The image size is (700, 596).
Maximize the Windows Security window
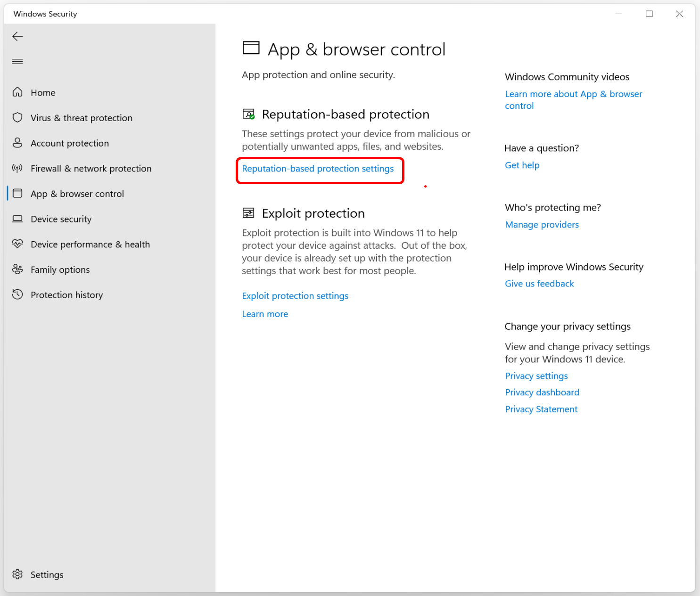(649, 14)
